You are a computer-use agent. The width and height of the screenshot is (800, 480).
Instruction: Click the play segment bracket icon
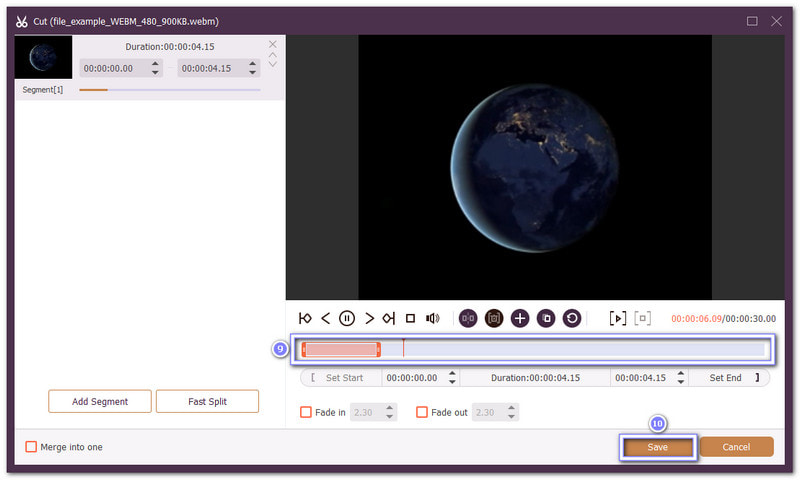click(618, 318)
